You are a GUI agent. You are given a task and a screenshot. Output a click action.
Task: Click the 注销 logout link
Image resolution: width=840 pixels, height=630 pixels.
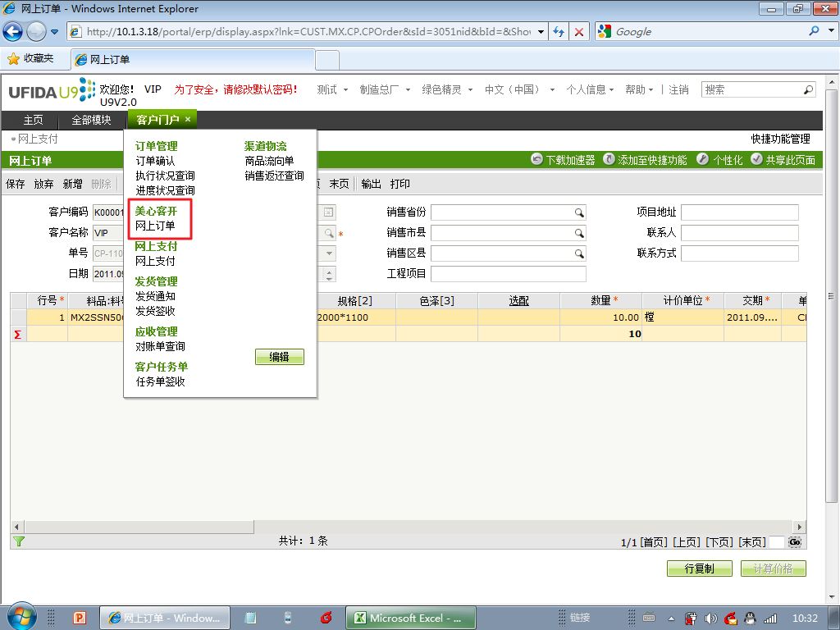pyautogui.click(x=678, y=89)
